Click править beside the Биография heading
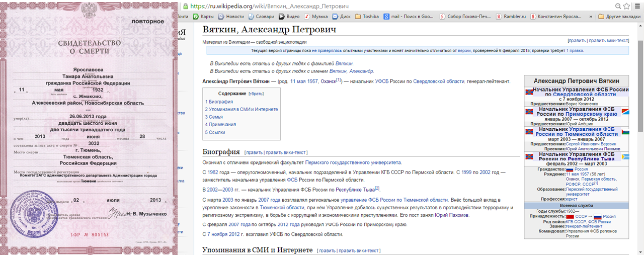 [255, 152]
